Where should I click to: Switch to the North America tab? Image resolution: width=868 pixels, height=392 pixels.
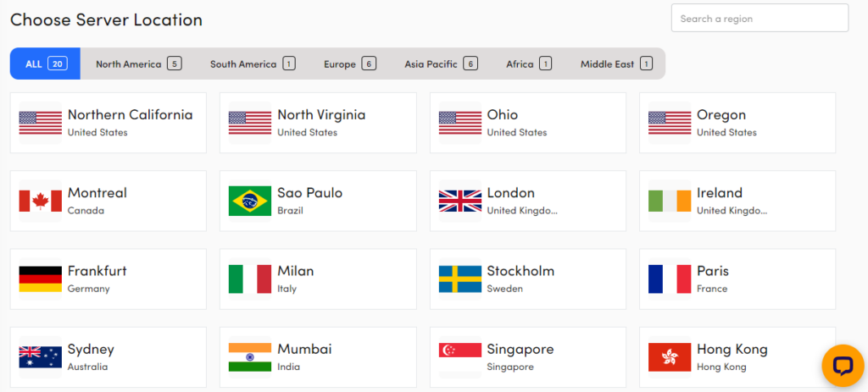[x=138, y=63]
